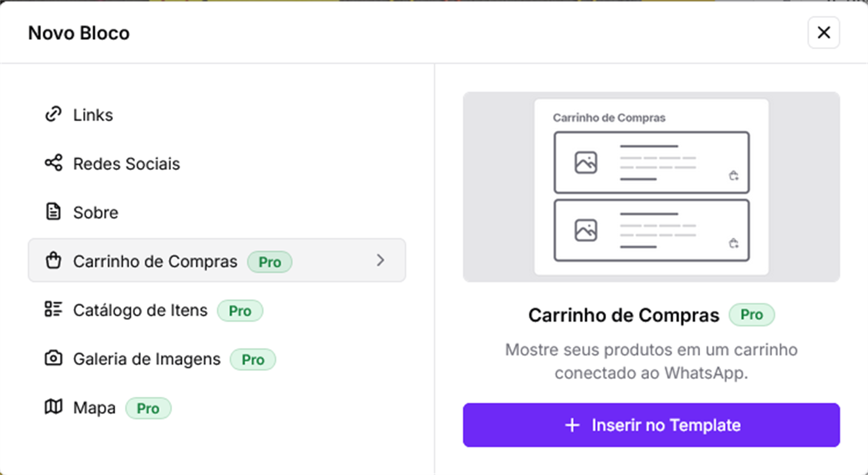Image resolution: width=868 pixels, height=475 pixels.
Task: Select the Sobre block label
Action: tap(96, 213)
